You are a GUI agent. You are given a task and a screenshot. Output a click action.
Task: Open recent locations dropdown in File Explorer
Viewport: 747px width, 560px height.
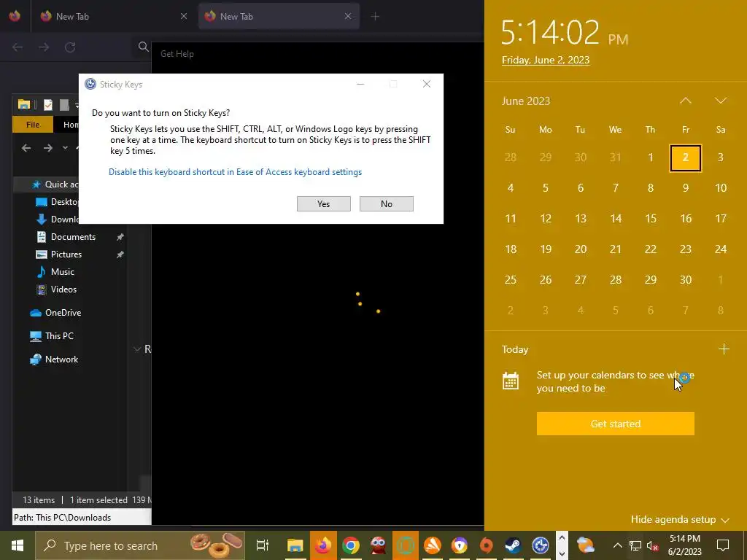pyautogui.click(x=65, y=147)
